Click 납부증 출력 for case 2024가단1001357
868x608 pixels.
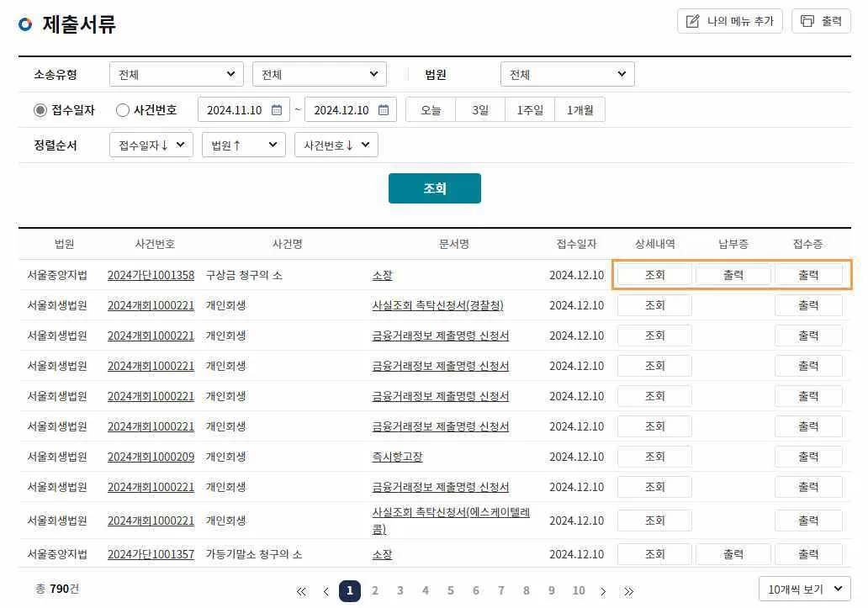click(x=733, y=554)
